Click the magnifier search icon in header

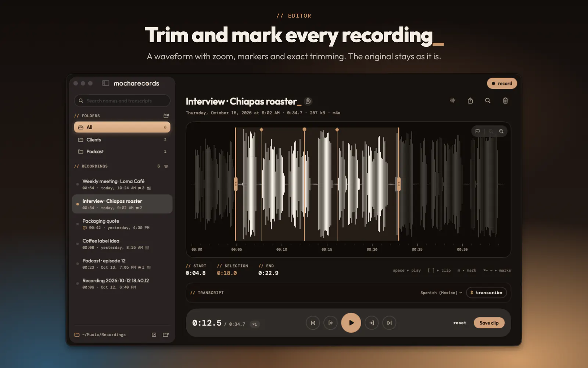488,100
